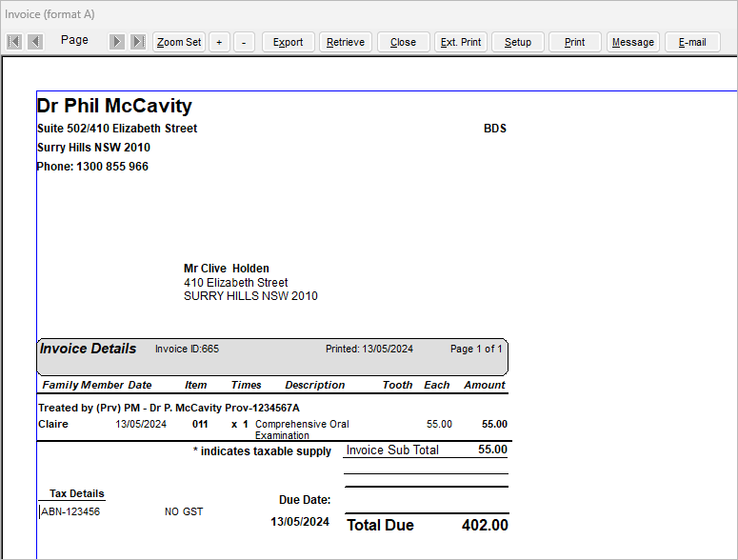Click the 55.00 Each value
738x560 pixels.
tap(439, 424)
